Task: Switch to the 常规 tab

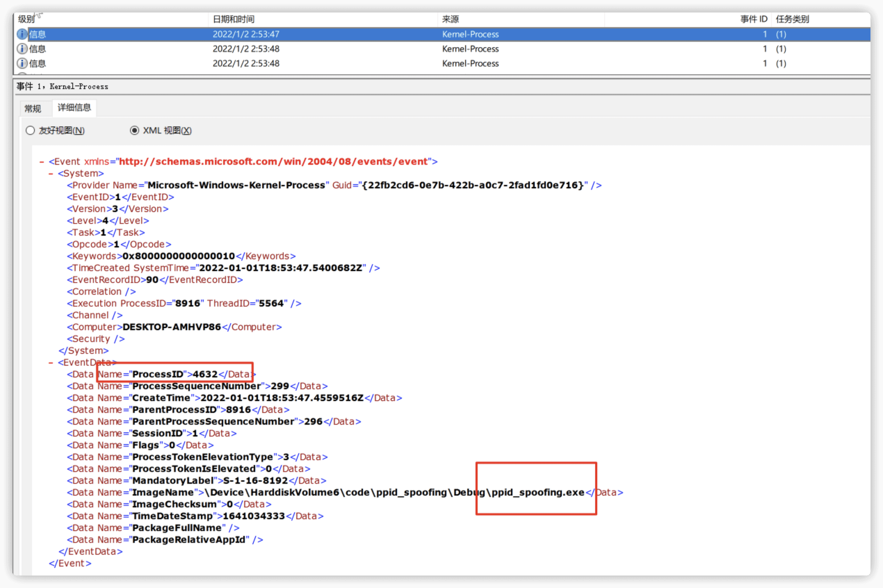Action: [33, 109]
